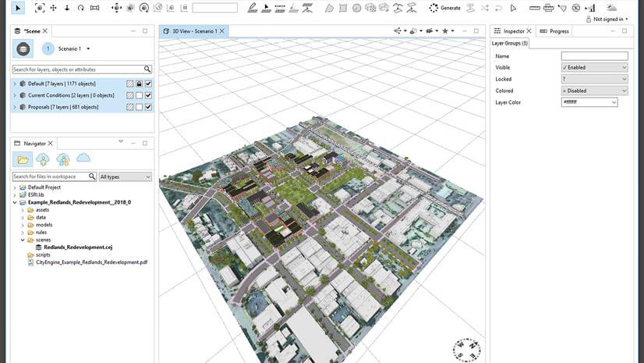Expand the models folder in Navigator

(x=23, y=225)
